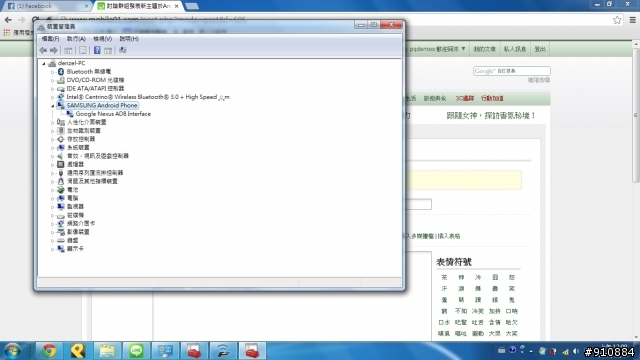Select the Bluetooth device category icon
Viewport: 640px width, 360px height.
pyautogui.click(x=61, y=71)
